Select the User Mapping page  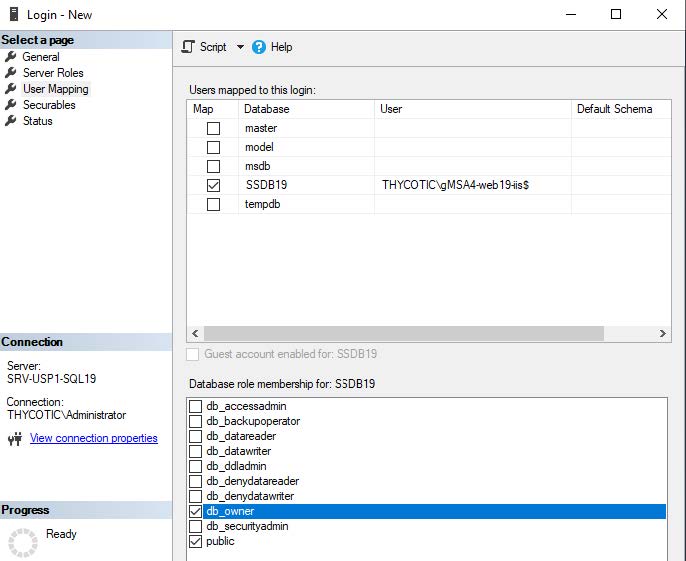[55, 89]
